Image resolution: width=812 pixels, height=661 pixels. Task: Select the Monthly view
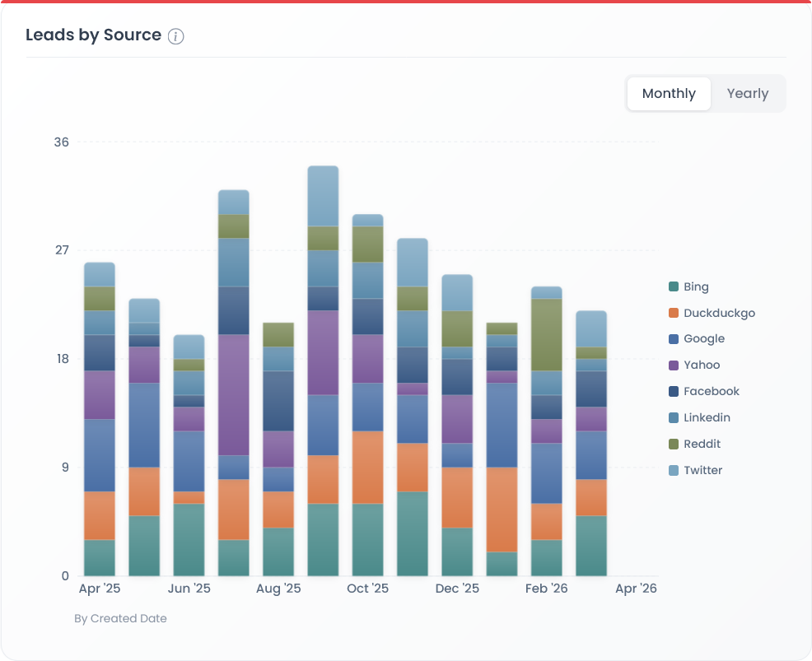click(x=669, y=93)
